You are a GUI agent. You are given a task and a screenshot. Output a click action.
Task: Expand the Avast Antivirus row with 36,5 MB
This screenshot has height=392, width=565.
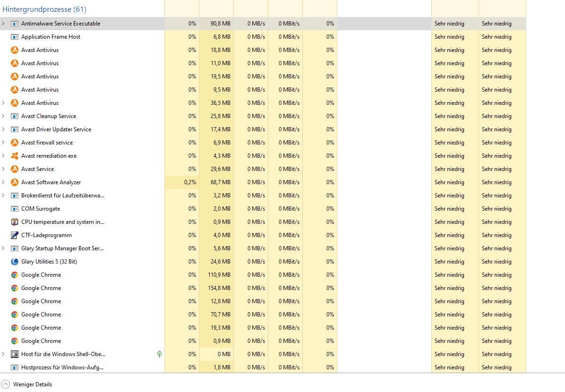(x=3, y=102)
